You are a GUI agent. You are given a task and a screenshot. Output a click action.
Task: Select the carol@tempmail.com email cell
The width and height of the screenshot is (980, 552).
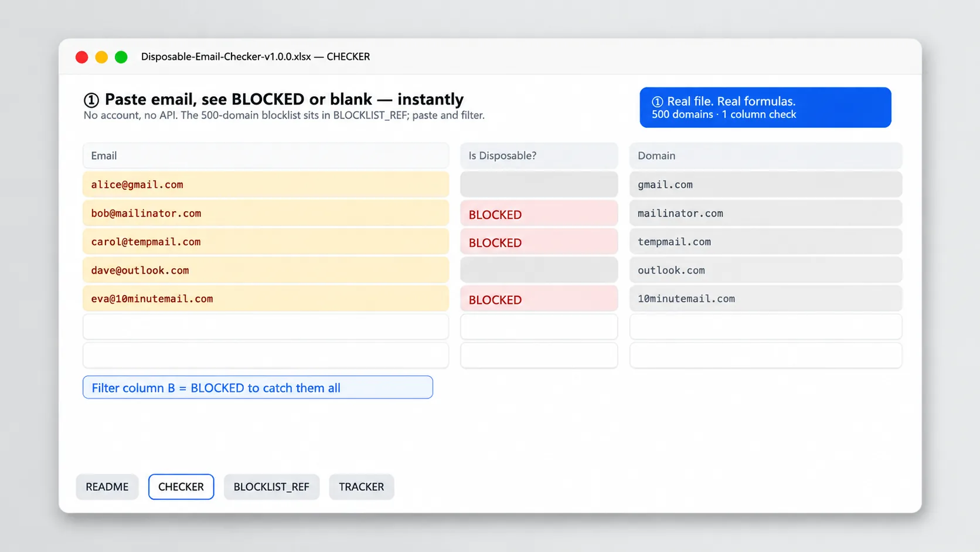point(266,242)
